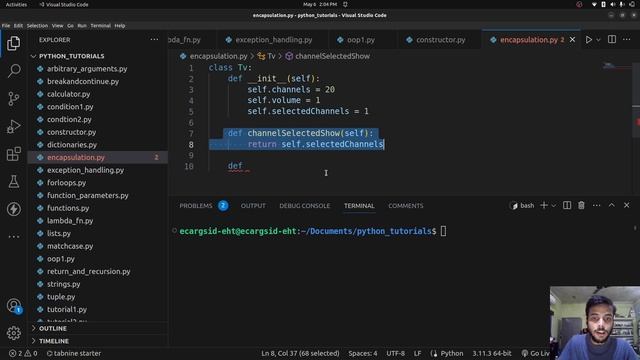
Task: Open the Selection menu
Action: [37, 26]
